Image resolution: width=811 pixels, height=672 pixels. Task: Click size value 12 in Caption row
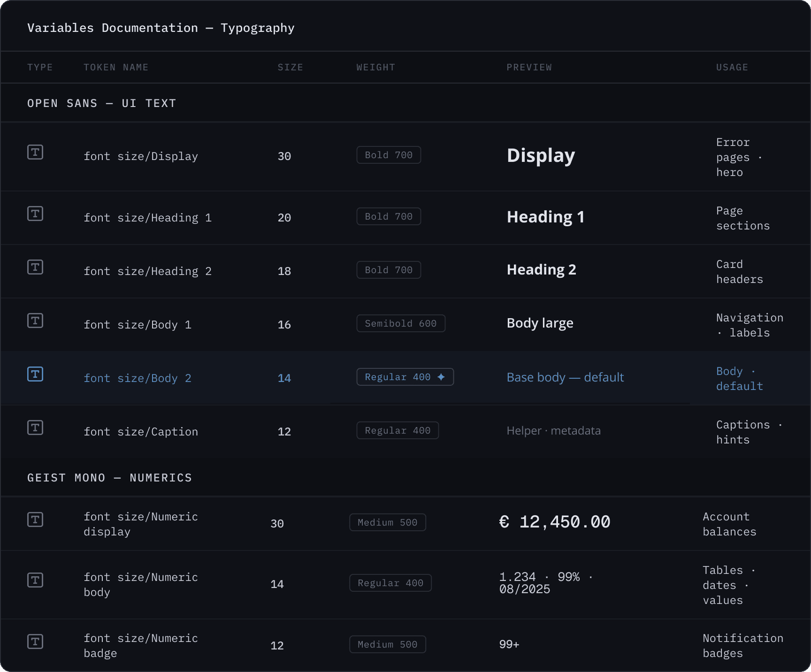(x=284, y=432)
